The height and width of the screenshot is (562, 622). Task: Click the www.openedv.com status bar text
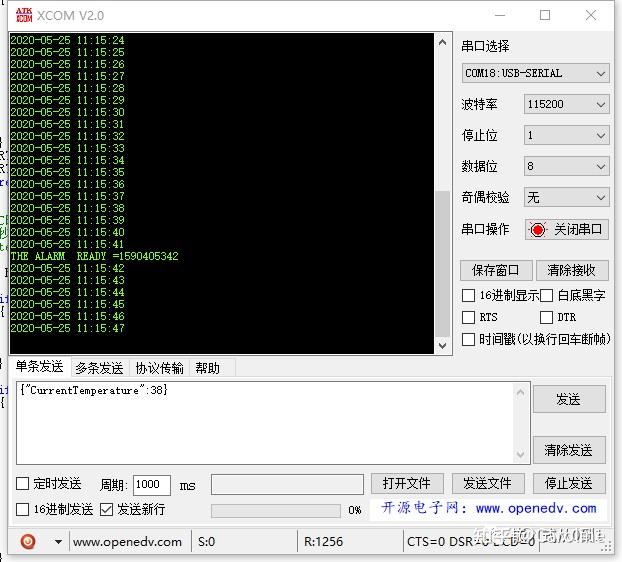coord(127,542)
